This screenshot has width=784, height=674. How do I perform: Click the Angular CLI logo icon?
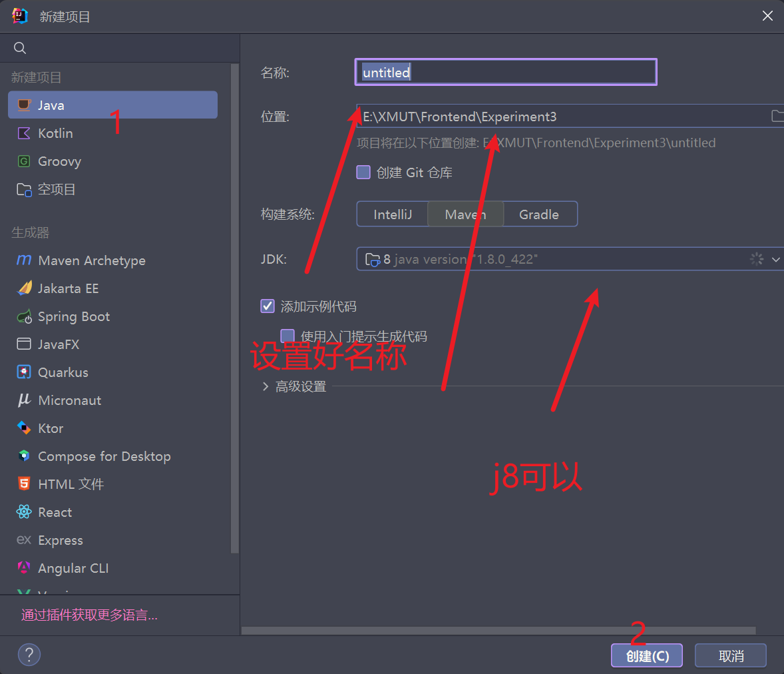point(24,567)
